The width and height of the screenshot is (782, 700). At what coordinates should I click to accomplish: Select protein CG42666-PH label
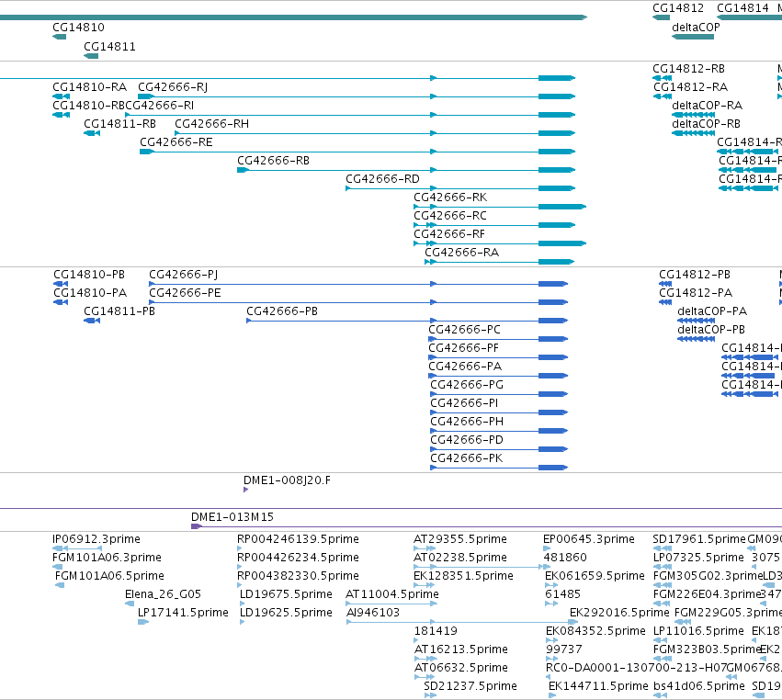coord(467,422)
